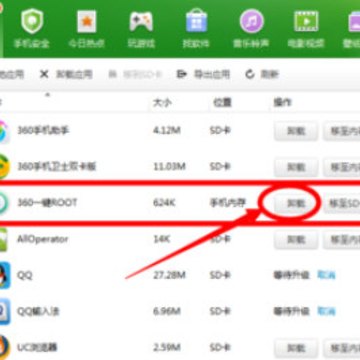The width and height of the screenshot is (360, 360).
Task: Open the 手机安全 shield icon
Action: (32, 22)
